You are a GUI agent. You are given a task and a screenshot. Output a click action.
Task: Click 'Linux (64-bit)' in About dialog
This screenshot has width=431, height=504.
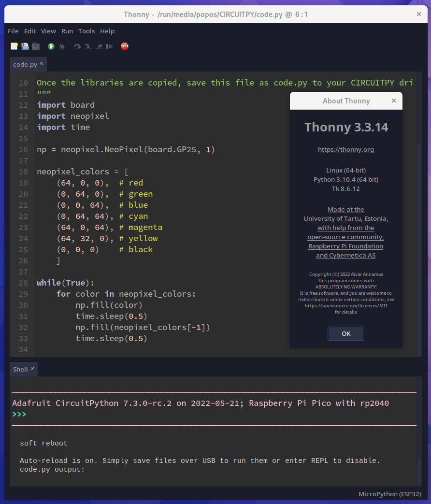(346, 171)
